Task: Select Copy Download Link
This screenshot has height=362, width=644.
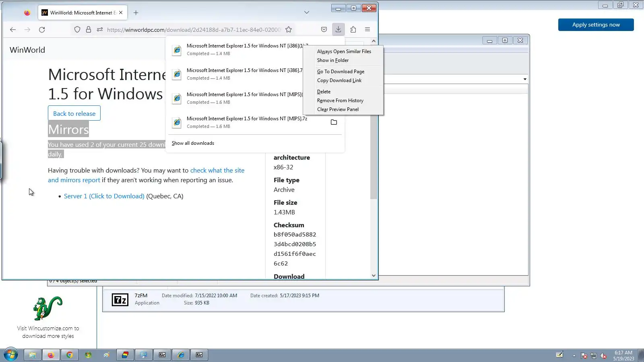Action: click(x=339, y=80)
